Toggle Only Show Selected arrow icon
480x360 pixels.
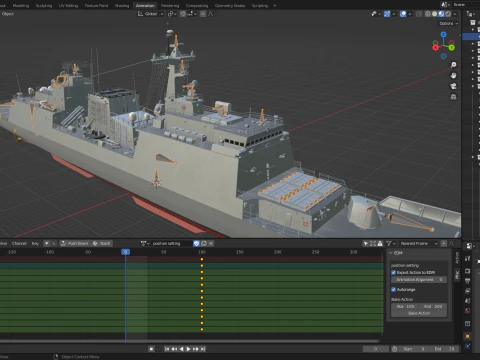click(366, 243)
